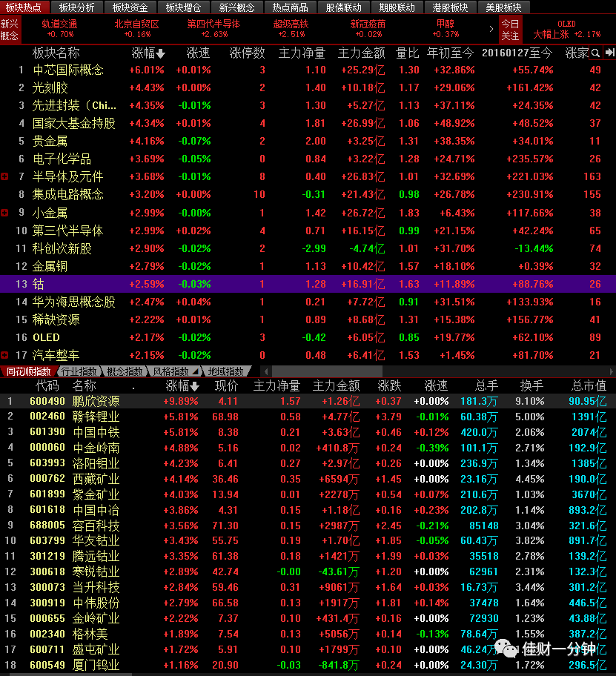Click the 涨幅 sort arrow in stock list

194,386
